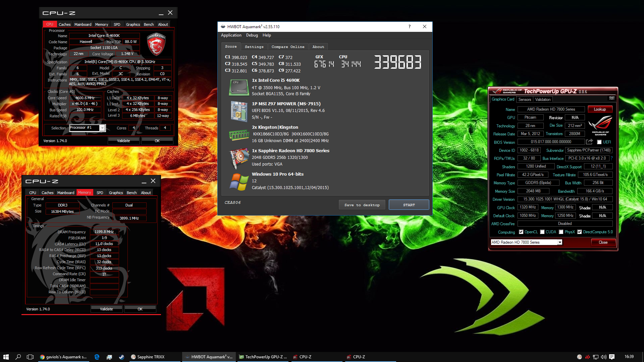This screenshot has height=362, width=644.
Task: Open the About tab in Aquamark
Action: point(318,47)
